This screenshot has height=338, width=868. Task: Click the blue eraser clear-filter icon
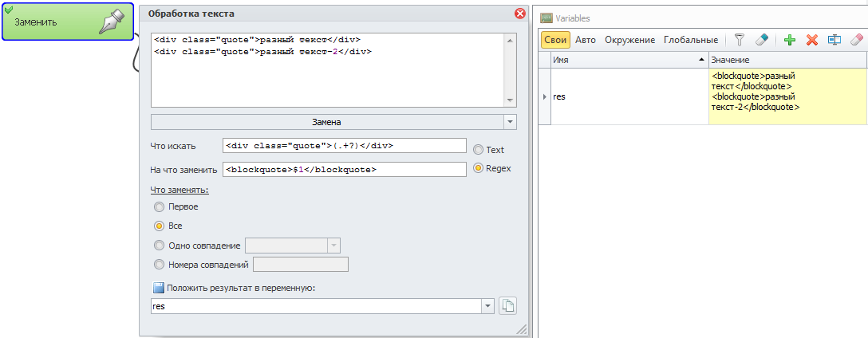pyautogui.click(x=762, y=40)
